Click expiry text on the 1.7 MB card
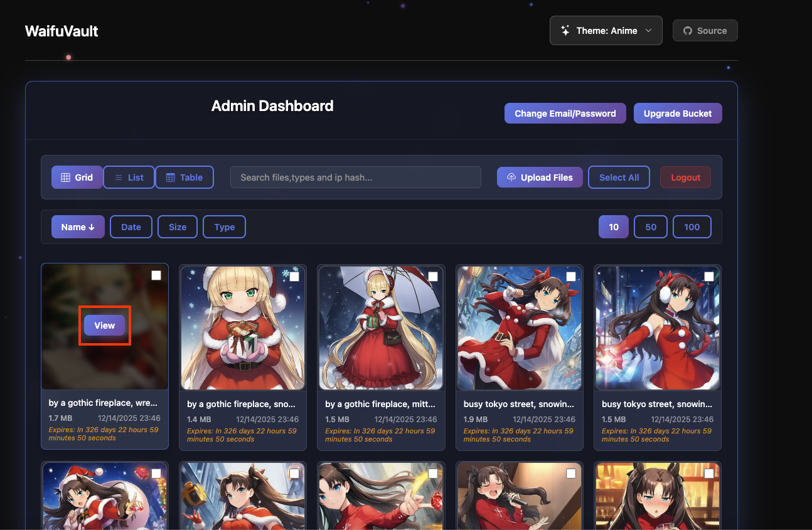 point(104,433)
